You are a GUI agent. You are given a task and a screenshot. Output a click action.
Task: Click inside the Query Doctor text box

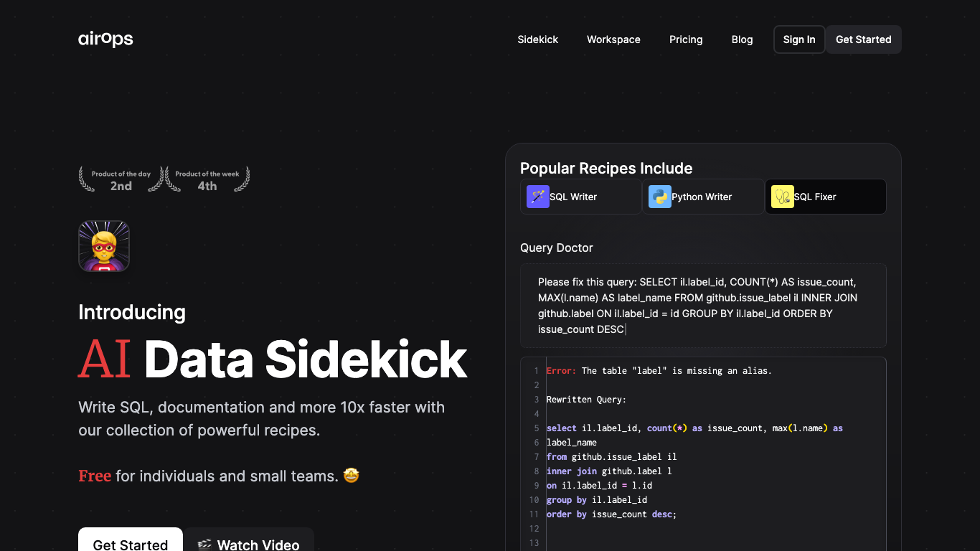coord(703,306)
